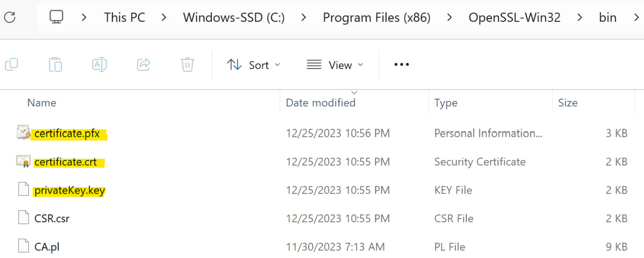644x258 pixels.
Task: Select the certificate.pfx file
Action: pyautogui.click(x=67, y=133)
